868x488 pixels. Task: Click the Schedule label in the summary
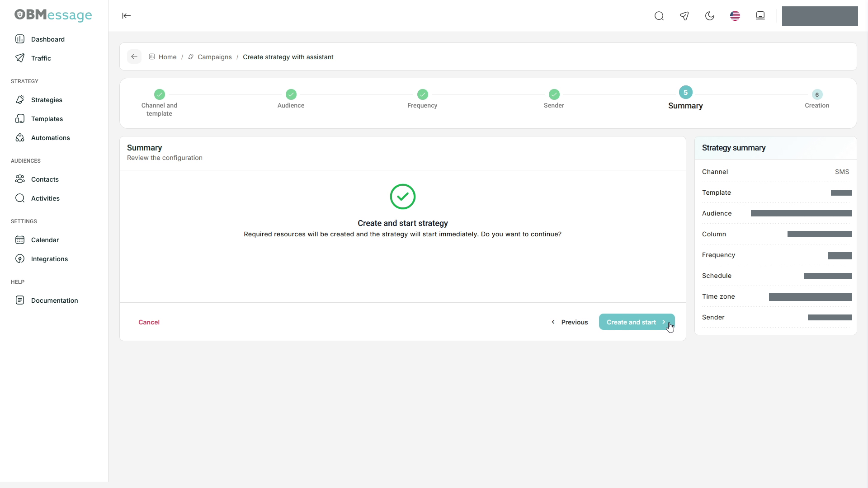pyautogui.click(x=717, y=276)
